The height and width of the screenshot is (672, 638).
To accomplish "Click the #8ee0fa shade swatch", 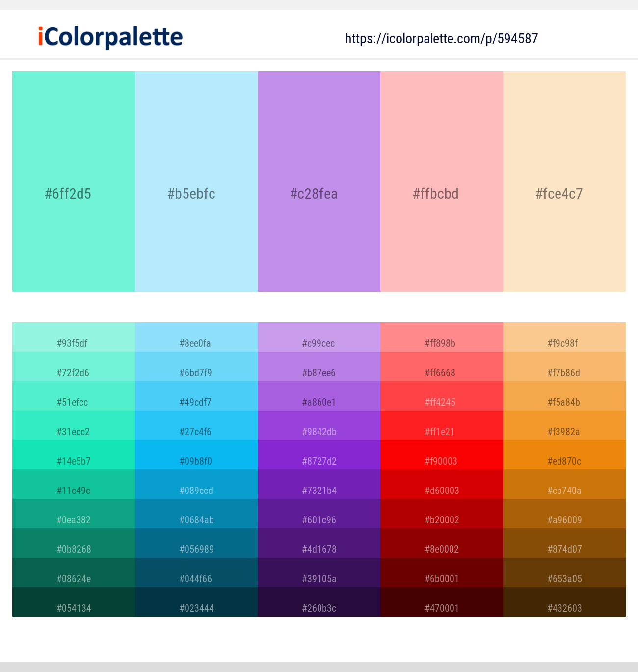I will point(196,343).
